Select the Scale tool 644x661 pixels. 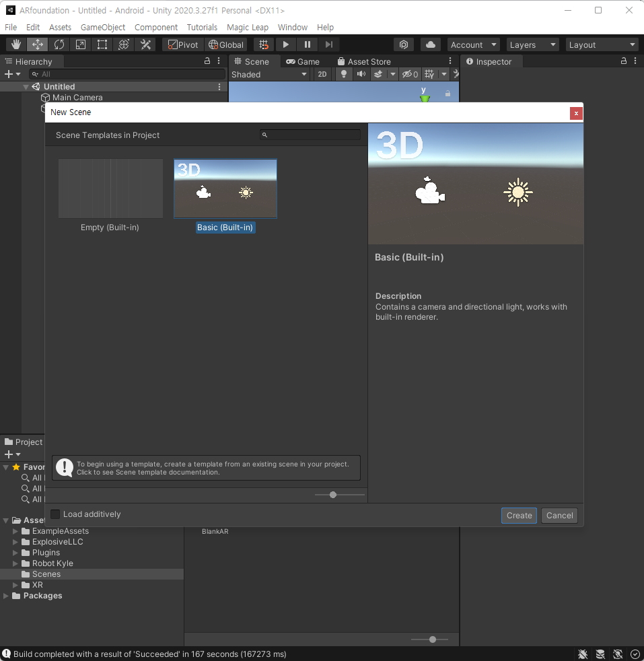[81, 44]
